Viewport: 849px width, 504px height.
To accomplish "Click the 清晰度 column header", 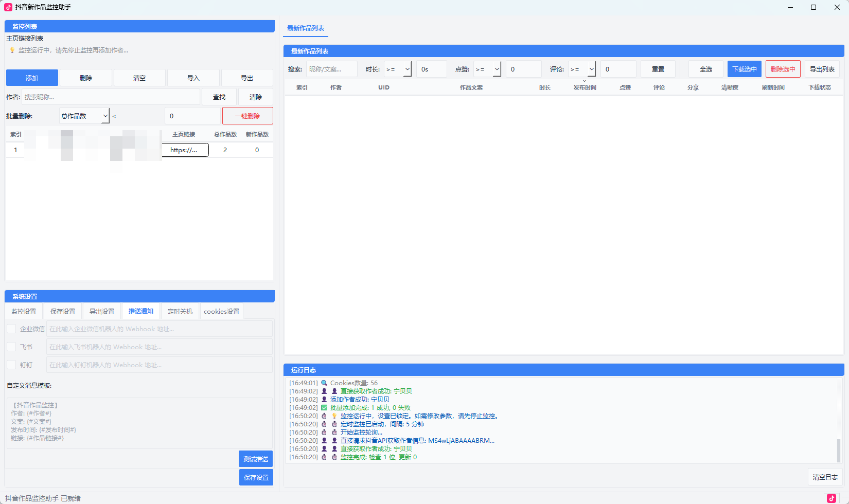I will (730, 87).
